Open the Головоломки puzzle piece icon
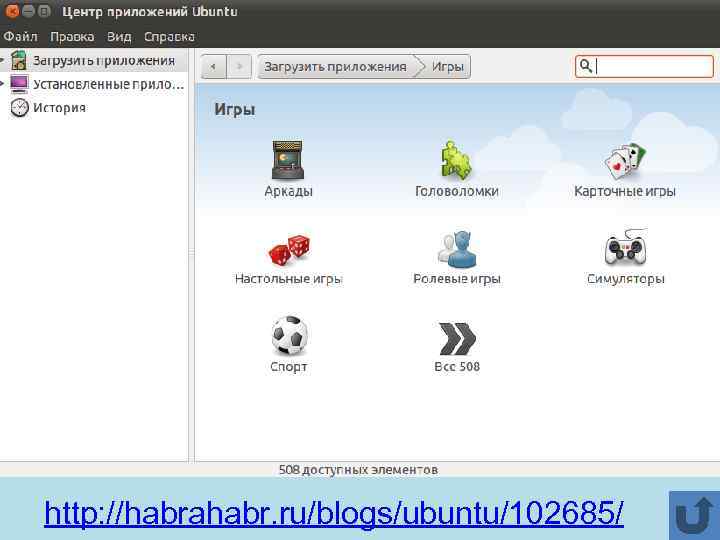720x540 pixels. [456, 160]
